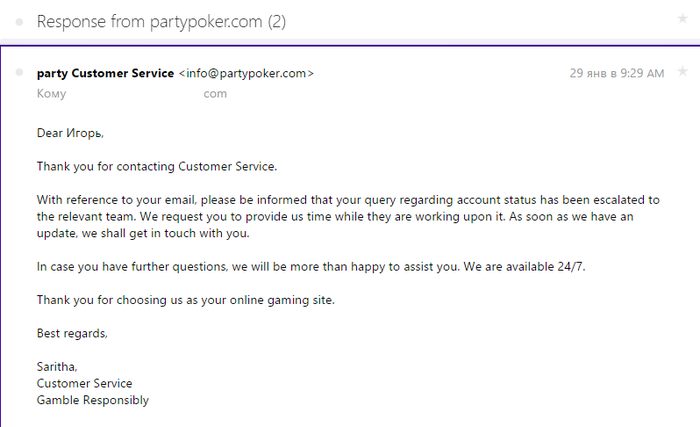Click sender name party Customer Service

[x=104, y=73]
